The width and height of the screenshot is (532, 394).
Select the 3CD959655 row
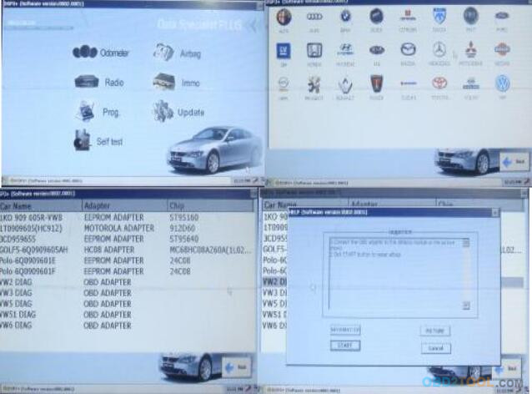coord(127,239)
